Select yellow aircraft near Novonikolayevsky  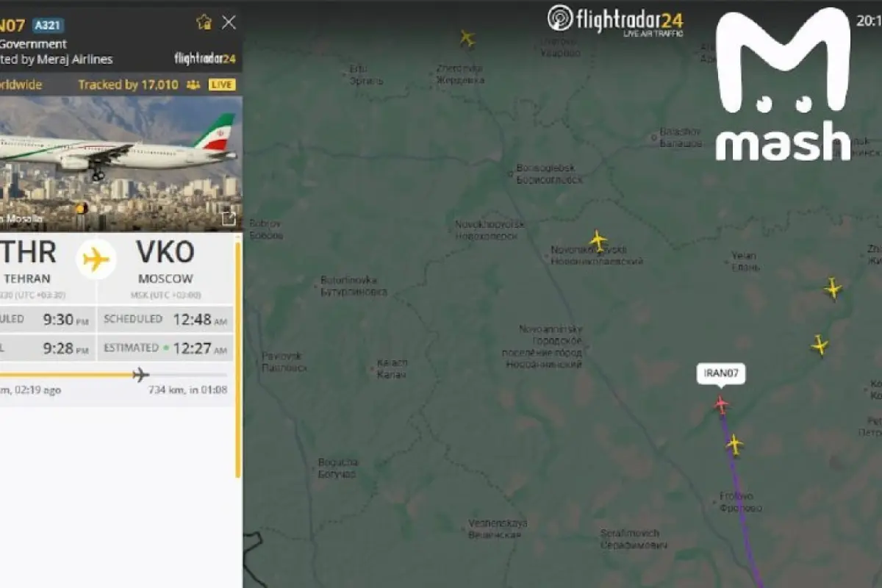tap(598, 240)
